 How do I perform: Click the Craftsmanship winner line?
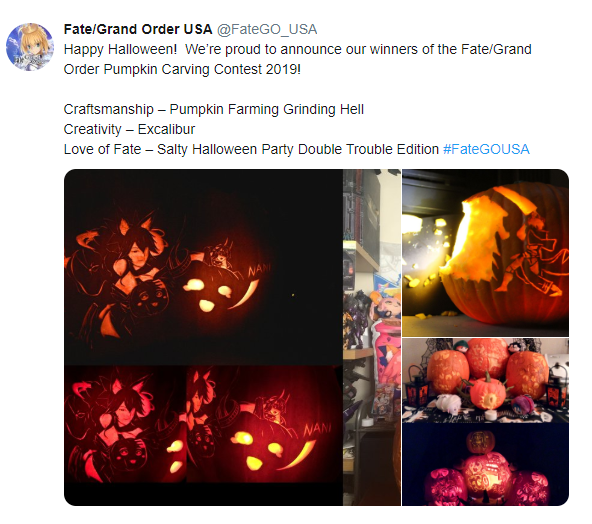pyautogui.click(x=214, y=109)
